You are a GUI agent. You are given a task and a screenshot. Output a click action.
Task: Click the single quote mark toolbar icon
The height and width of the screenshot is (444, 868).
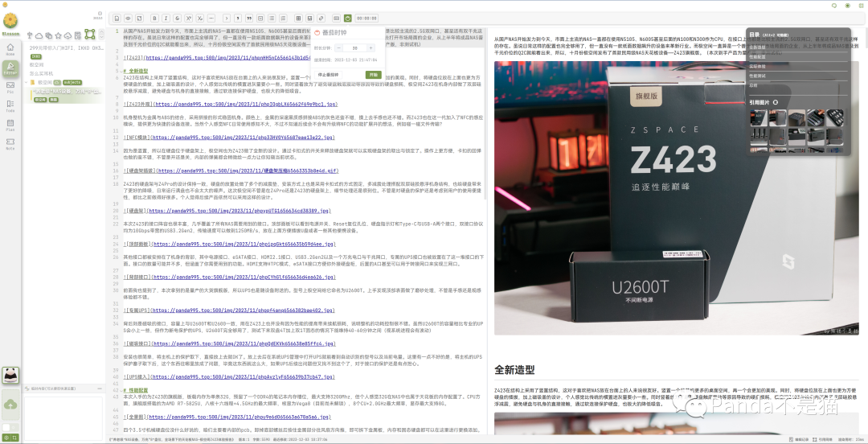pyautogui.click(x=238, y=18)
